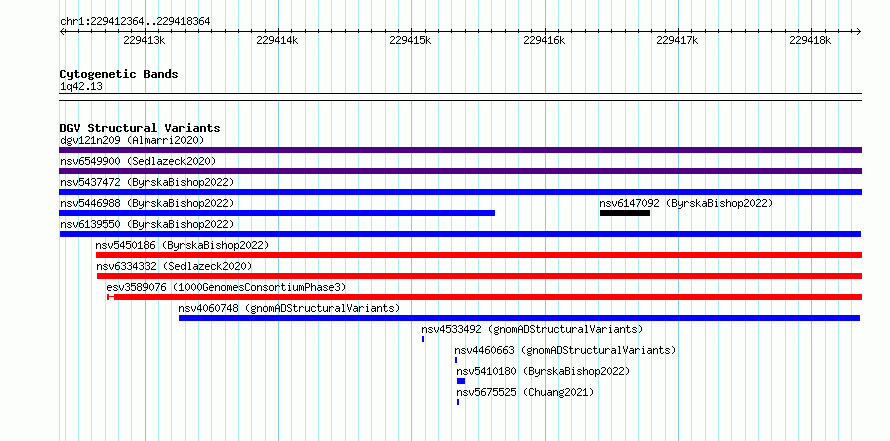Click the right arrow of the ruler
Image resolution: width=890 pixels, height=441 pixels.
(859, 31)
